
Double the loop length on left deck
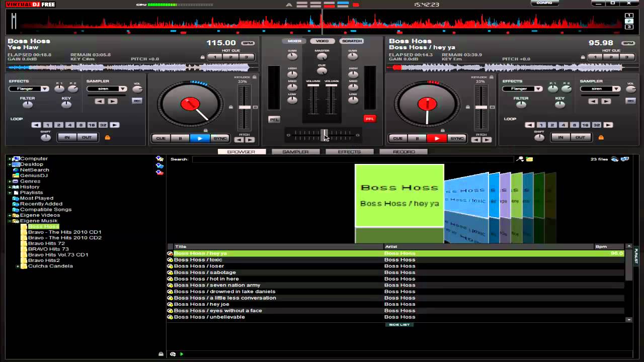pyautogui.click(x=115, y=125)
